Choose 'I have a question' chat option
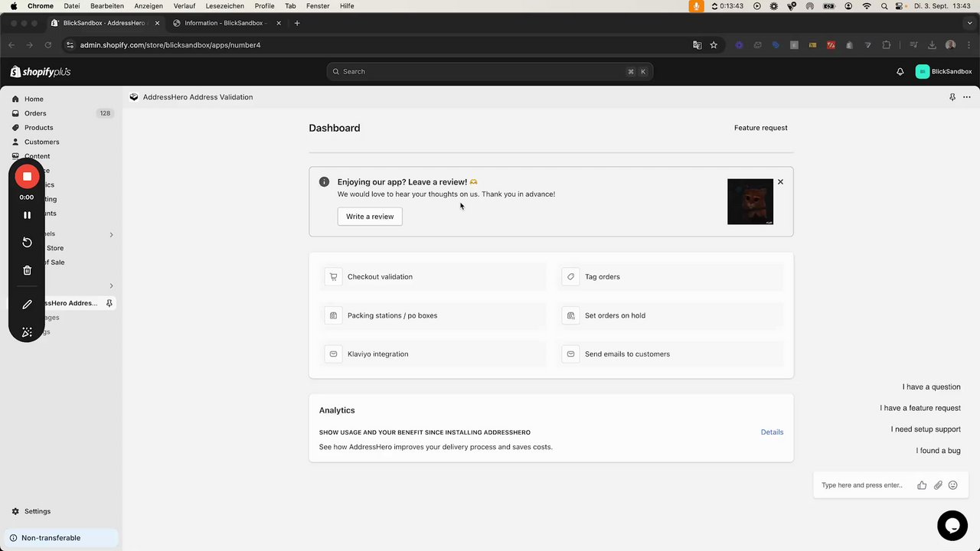The image size is (980, 551). [931, 387]
